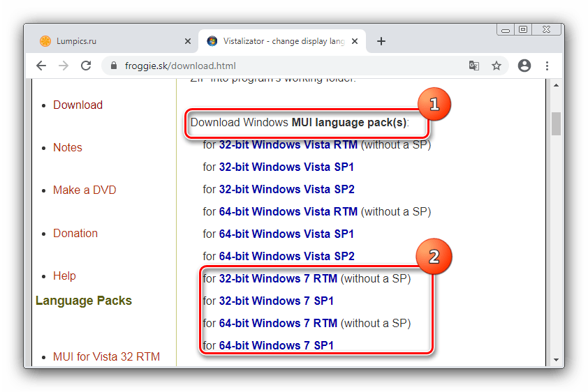Open Chrome three-dot menu
588x392 pixels.
(547, 66)
